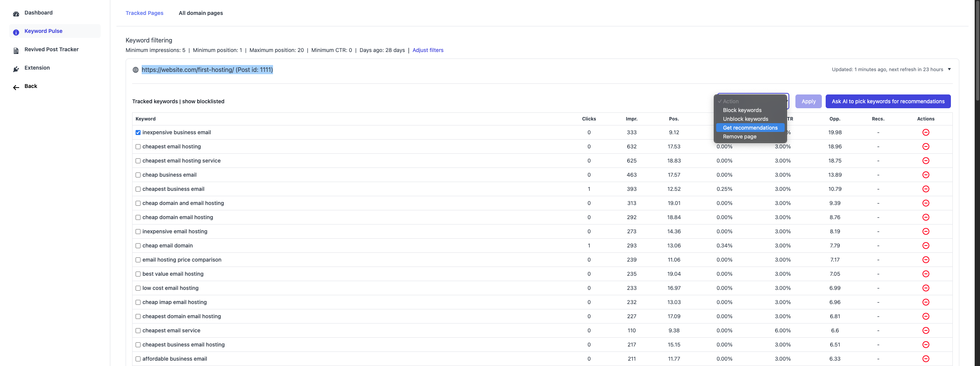Select the Keyword Pulse info icon
The width and height of the screenshot is (980, 366).
[16, 33]
